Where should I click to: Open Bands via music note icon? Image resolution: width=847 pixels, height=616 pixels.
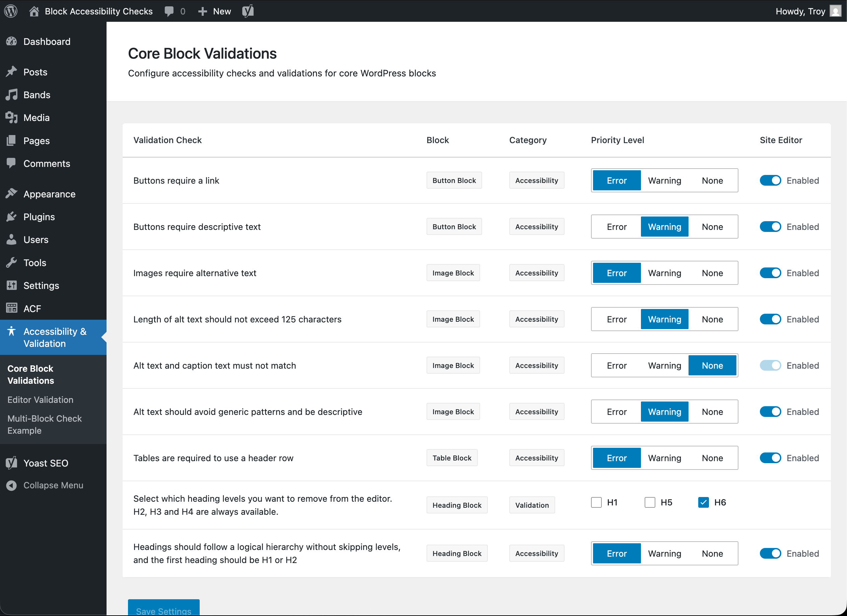tap(12, 95)
